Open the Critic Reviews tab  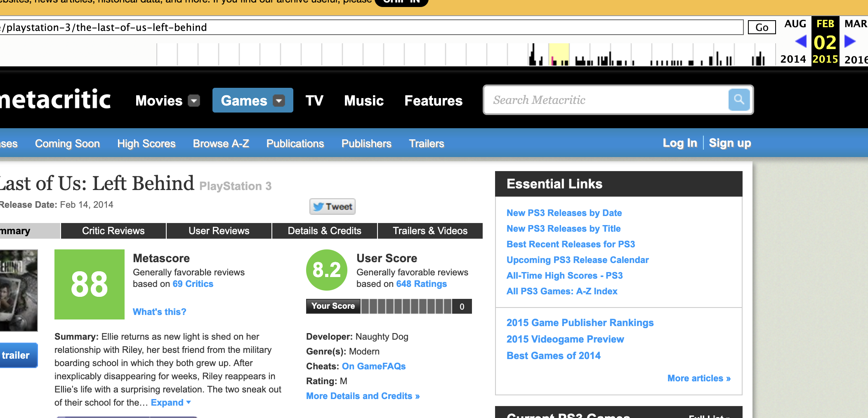(x=113, y=231)
